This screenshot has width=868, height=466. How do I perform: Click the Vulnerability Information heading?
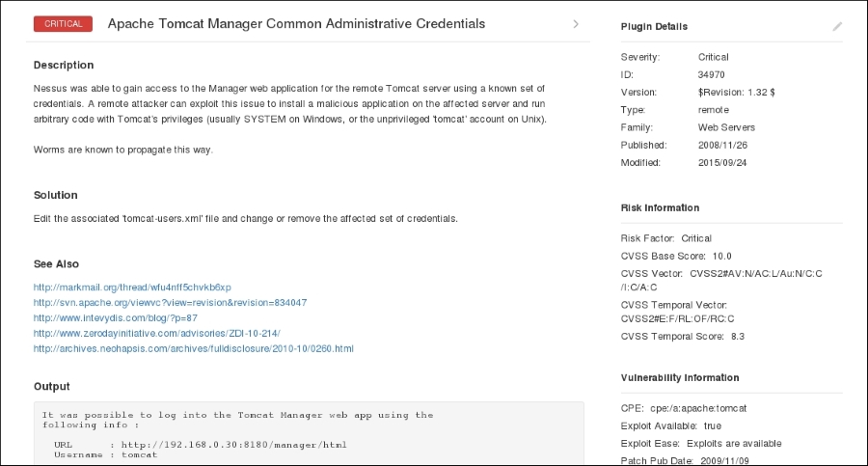pyautogui.click(x=680, y=377)
